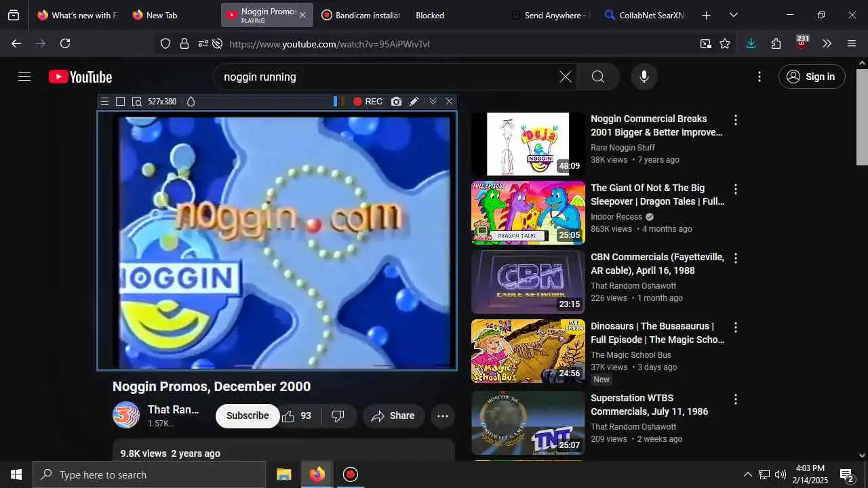Open the Firefox downloads panel
868x488 pixels.
751,43
